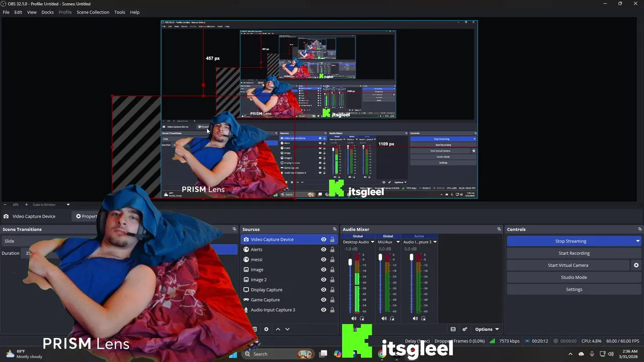Viewport: 644px width, 362px height.
Task: Enter Studio Mode
Action: point(574,278)
